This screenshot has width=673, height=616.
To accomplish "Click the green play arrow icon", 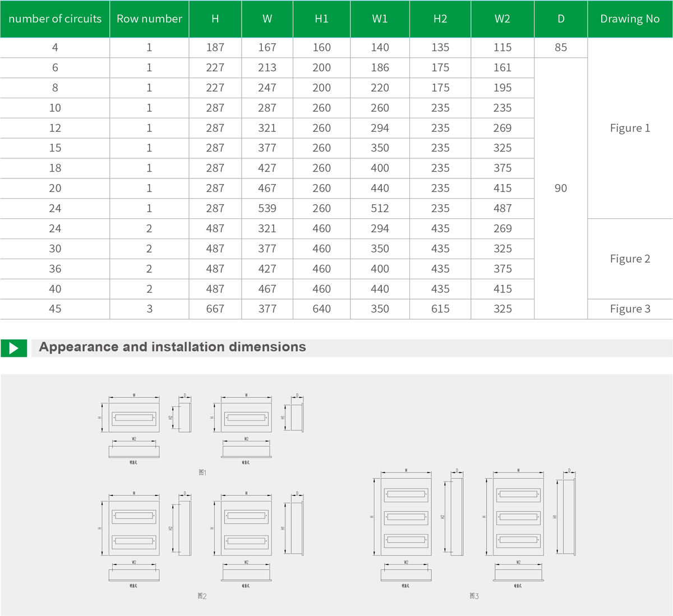I will [x=13, y=348].
